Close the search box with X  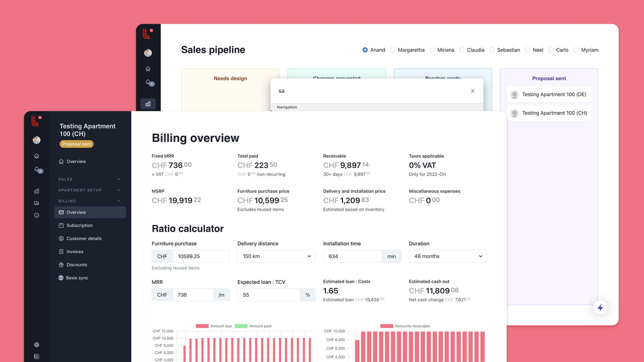pyautogui.click(x=473, y=91)
